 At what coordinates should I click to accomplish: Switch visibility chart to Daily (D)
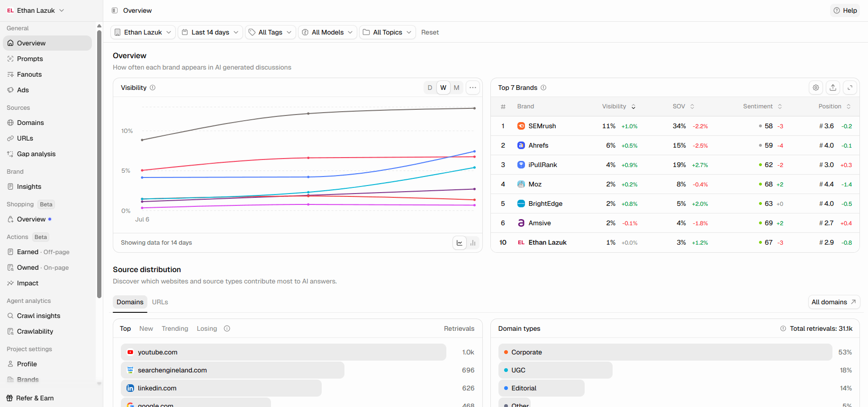click(430, 88)
